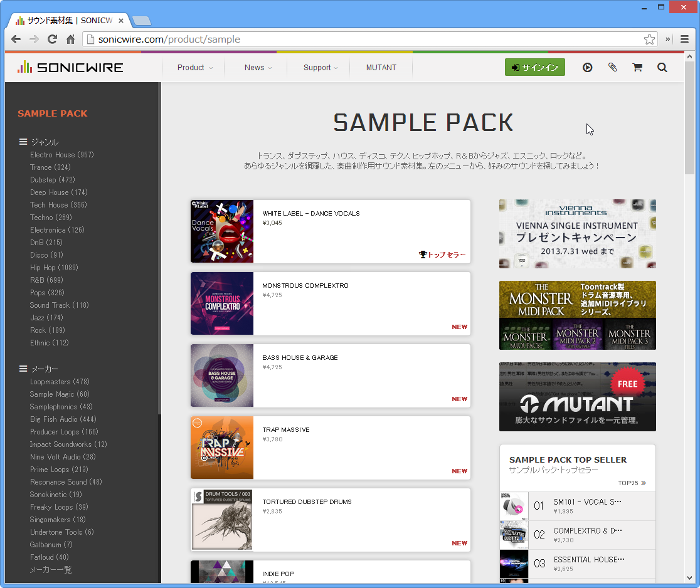Click the INDIE POP product title

point(278,574)
